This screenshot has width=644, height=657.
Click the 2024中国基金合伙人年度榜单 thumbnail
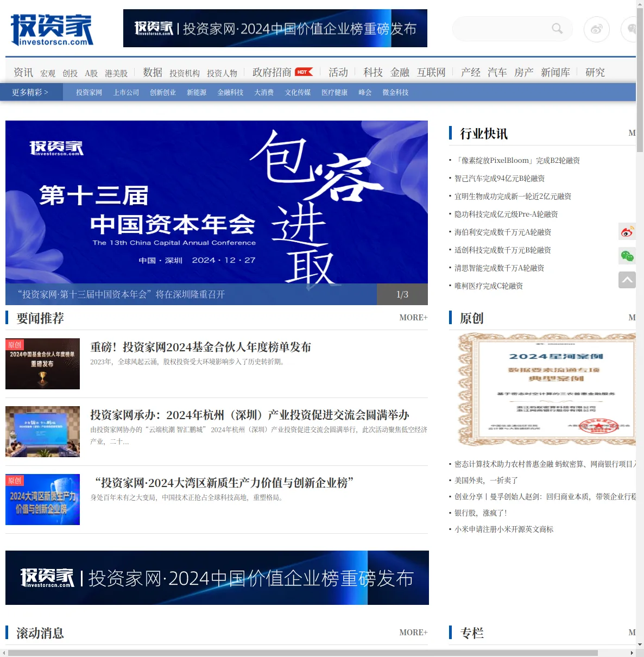(42, 364)
